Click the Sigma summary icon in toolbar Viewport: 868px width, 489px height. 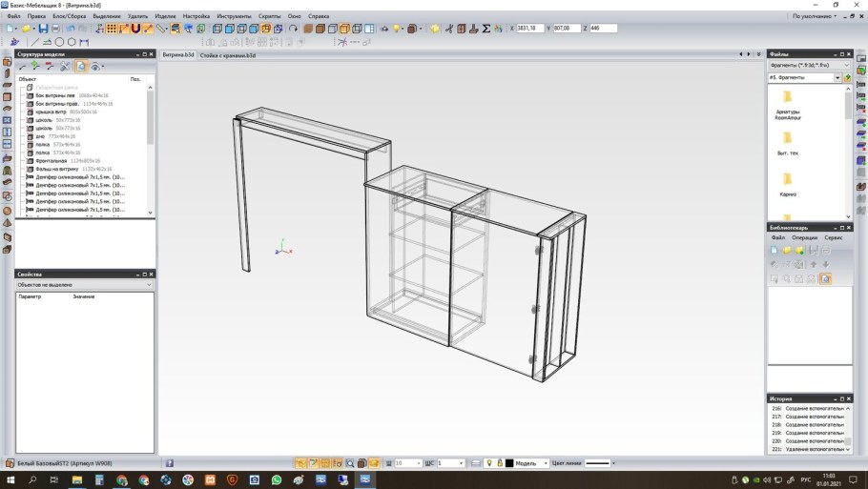pyautogui.click(x=486, y=29)
